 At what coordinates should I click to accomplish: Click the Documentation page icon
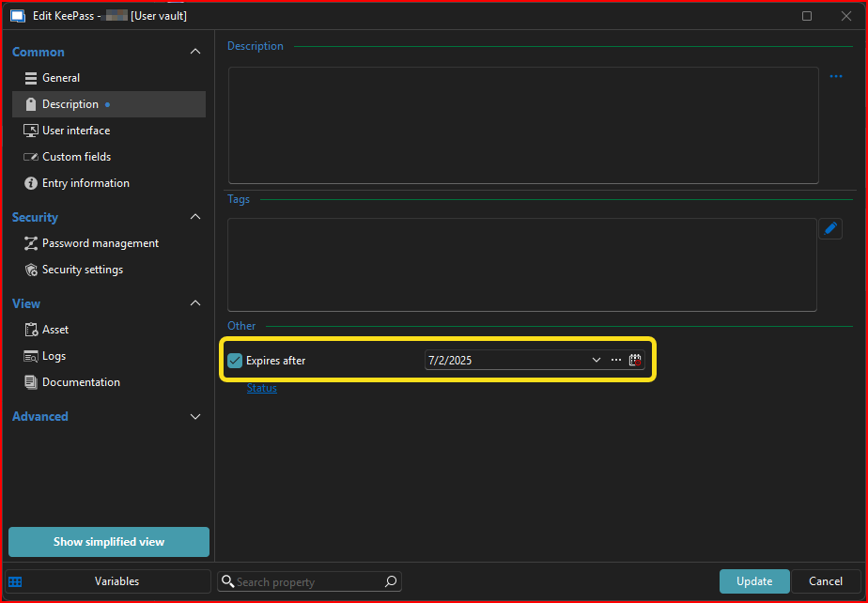click(31, 382)
